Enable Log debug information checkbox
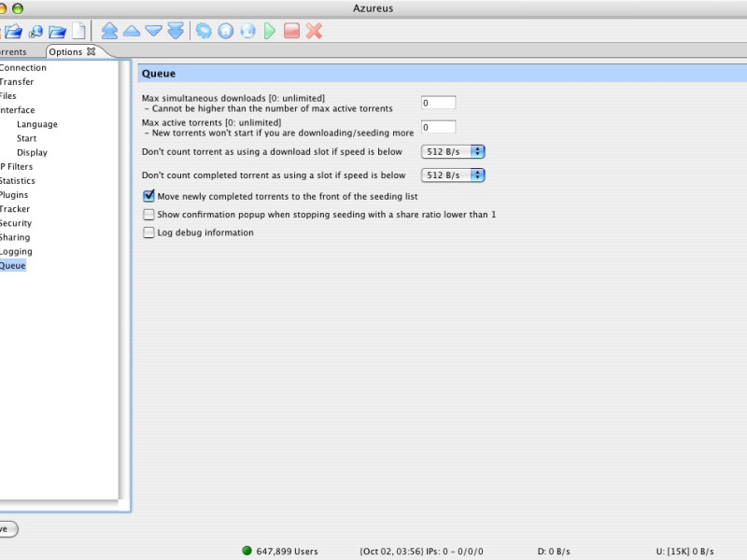 [148, 232]
